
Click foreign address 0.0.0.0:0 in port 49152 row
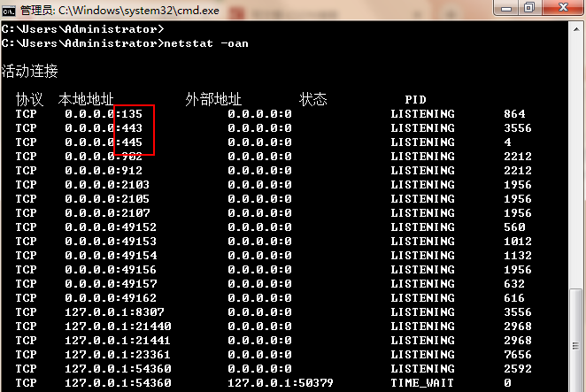(x=259, y=227)
